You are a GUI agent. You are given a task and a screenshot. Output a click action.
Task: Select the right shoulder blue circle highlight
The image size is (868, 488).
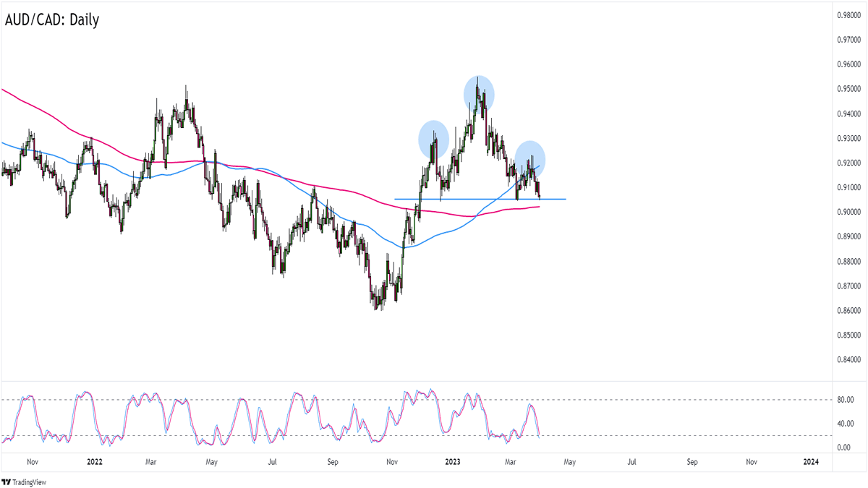click(530, 158)
